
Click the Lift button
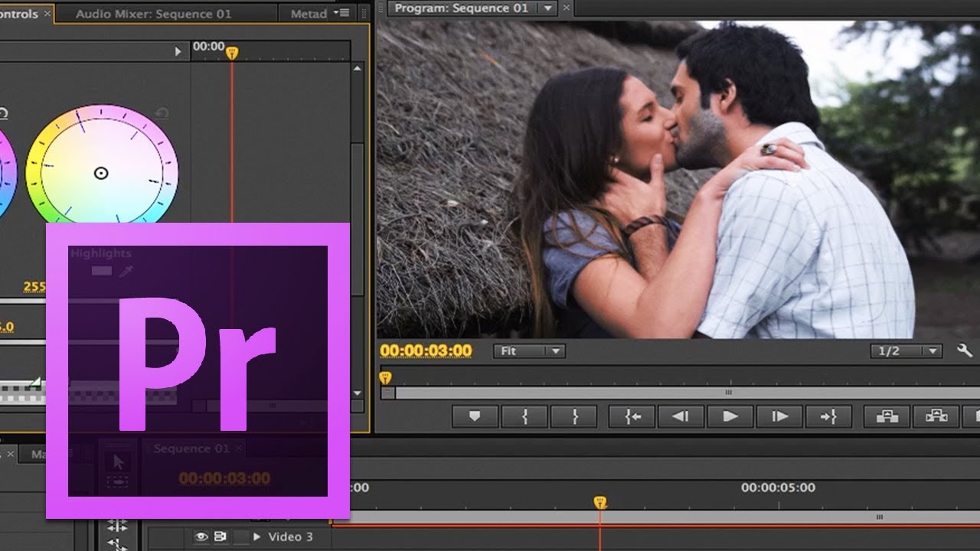(887, 416)
